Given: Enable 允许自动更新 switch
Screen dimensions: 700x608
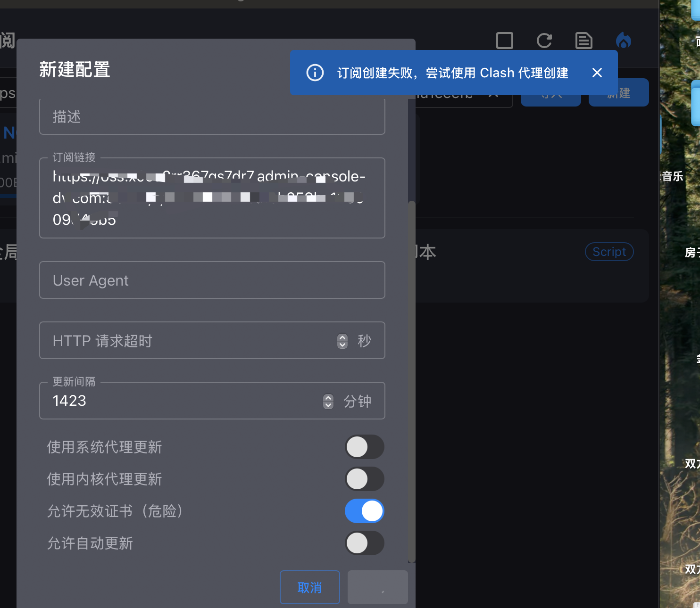Looking at the screenshot, I should (x=364, y=543).
